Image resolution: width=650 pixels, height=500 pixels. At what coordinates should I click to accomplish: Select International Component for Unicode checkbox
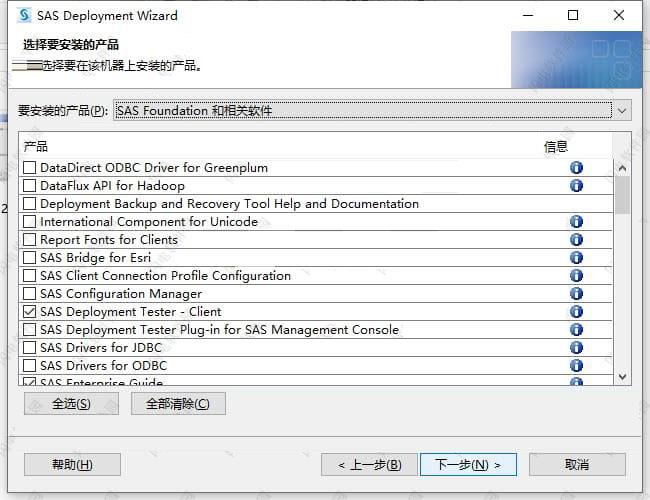(29, 221)
